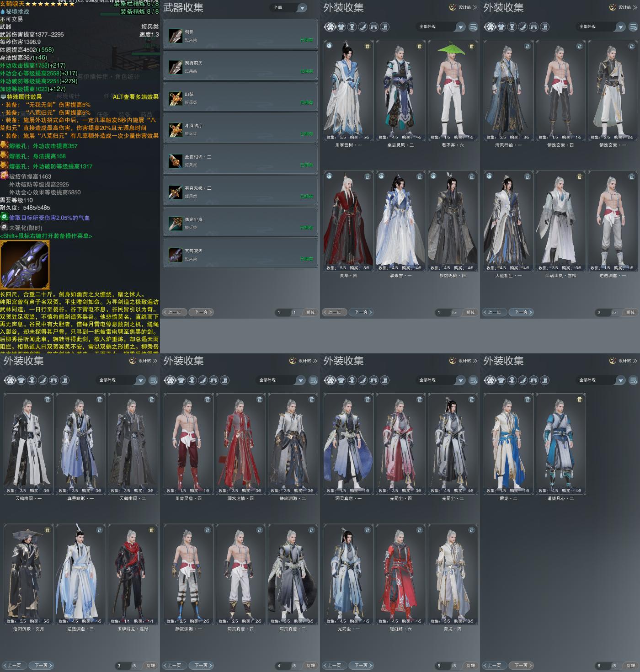Open list settings icon on outfit page 4
This screenshot has height=672, width=640.
coord(313,380)
